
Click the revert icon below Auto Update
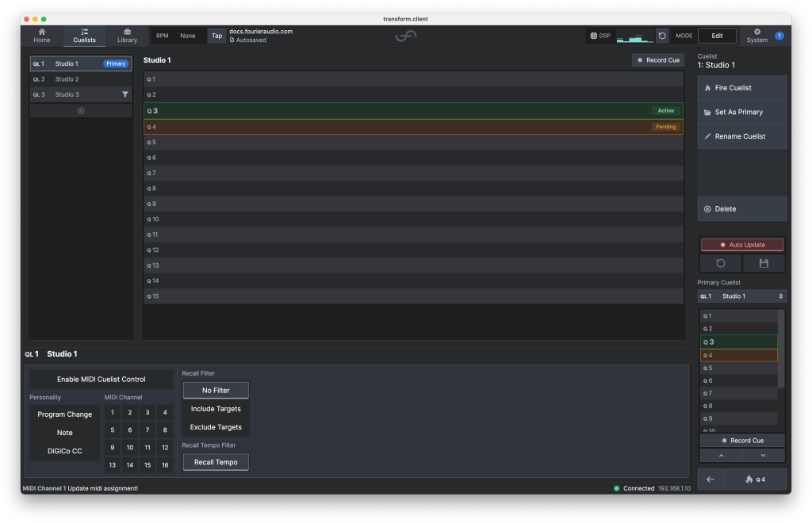click(x=720, y=263)
